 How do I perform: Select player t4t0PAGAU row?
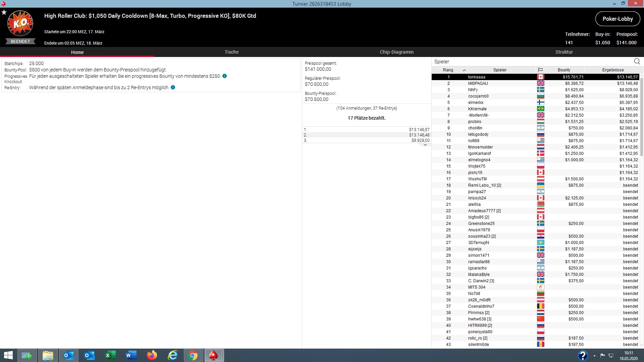(478, 83)
